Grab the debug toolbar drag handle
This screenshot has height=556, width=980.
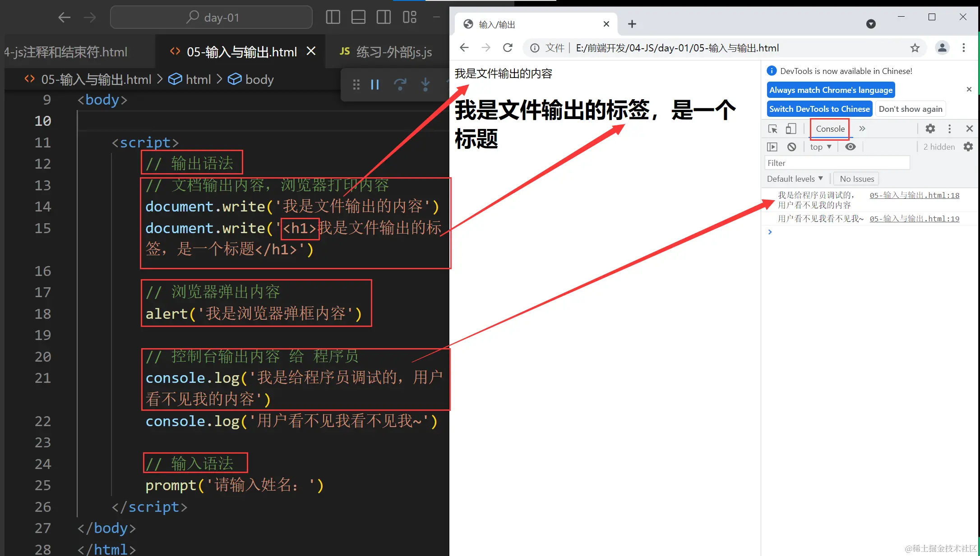click(x=356, y=84)
